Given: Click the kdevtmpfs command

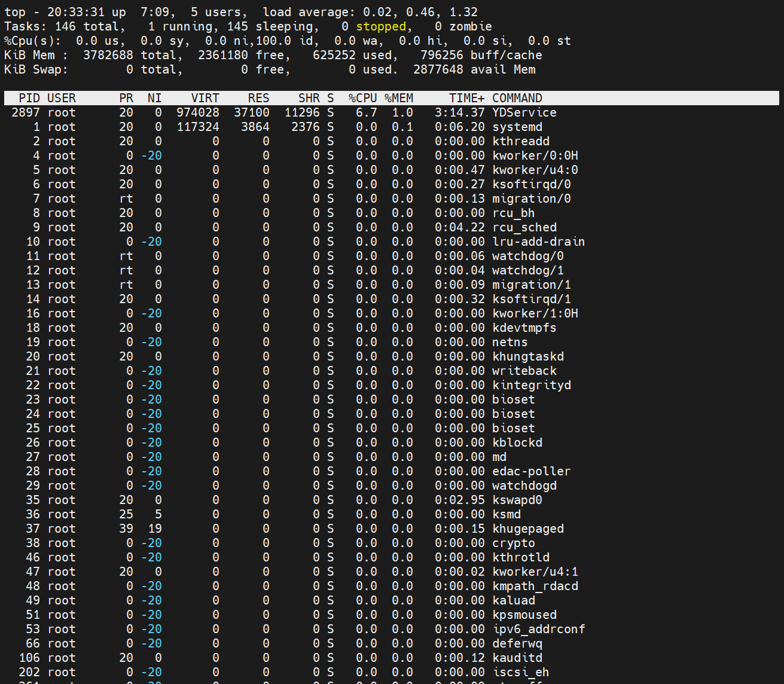Looking at the screenshot, I should tap(524, 328).
